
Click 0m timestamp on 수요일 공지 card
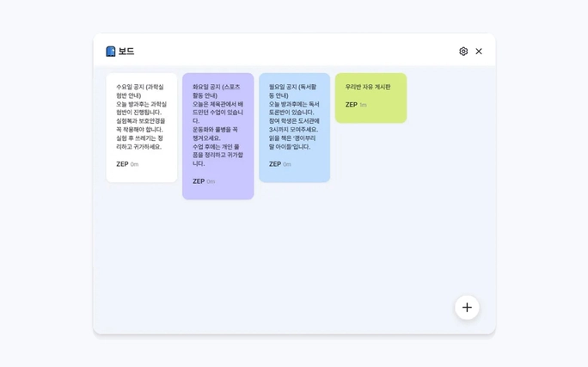point(135,164)
